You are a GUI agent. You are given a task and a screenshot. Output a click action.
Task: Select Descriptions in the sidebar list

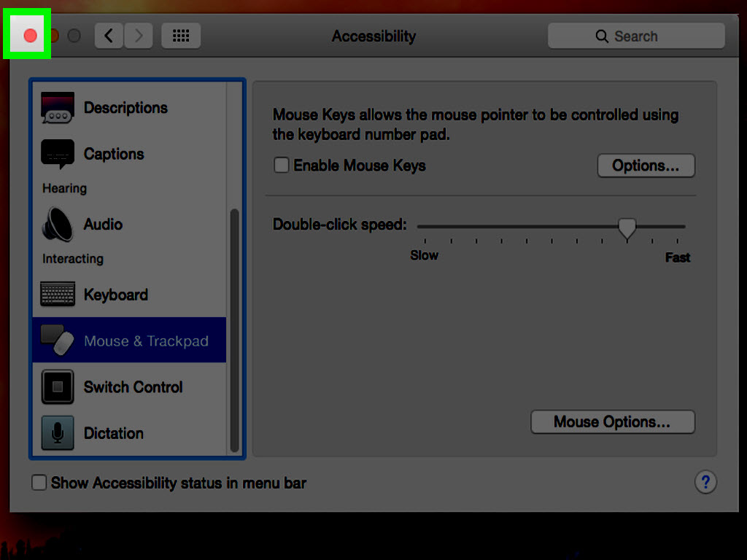point(129,108)
